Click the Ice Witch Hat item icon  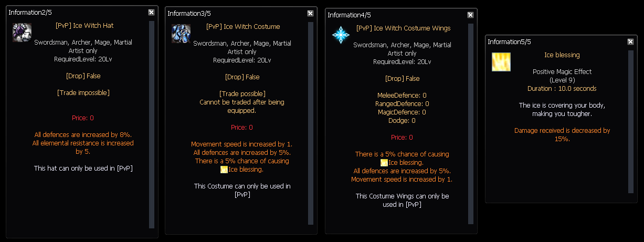coord(22,32)
